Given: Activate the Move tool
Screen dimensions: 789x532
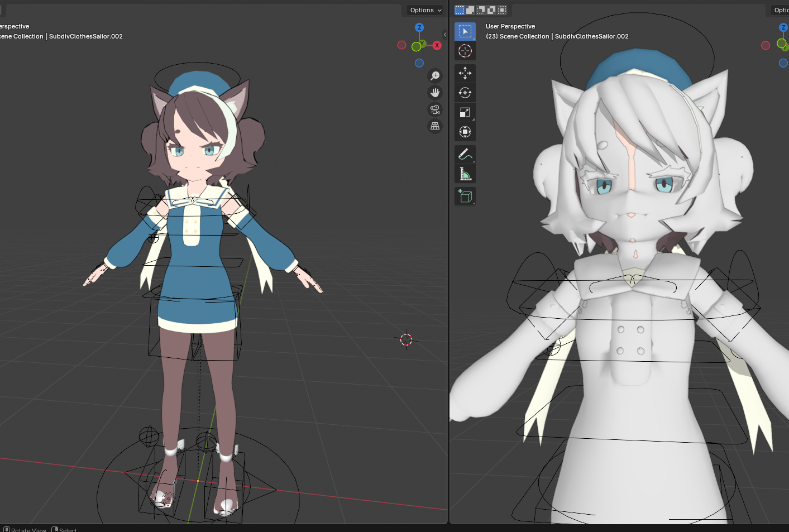Looking at the screenshot, I should 465,73.
